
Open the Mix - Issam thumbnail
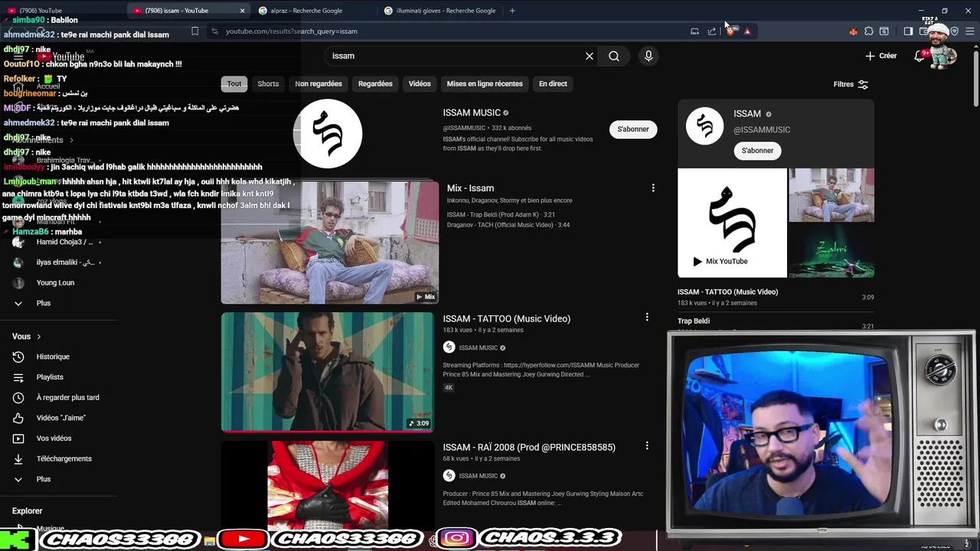point(330,243)
